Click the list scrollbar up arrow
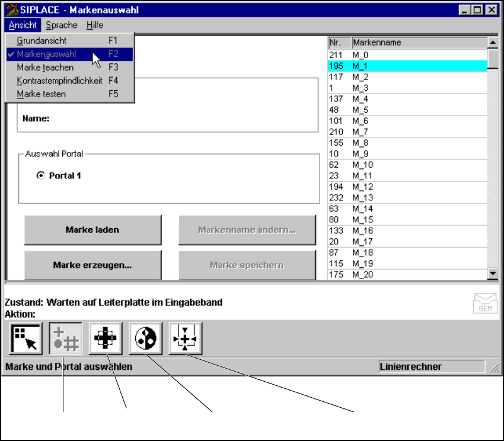 click(x=493, y=43)
